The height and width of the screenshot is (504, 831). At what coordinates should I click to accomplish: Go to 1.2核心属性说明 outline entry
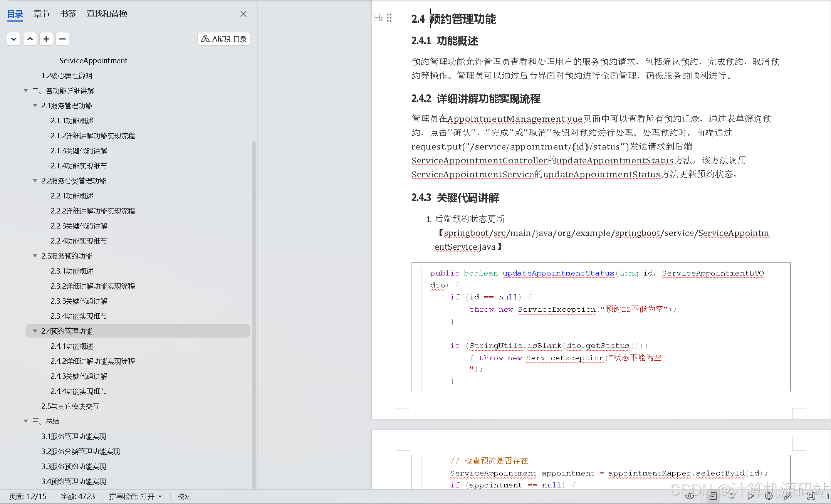(x=67, y=76)
